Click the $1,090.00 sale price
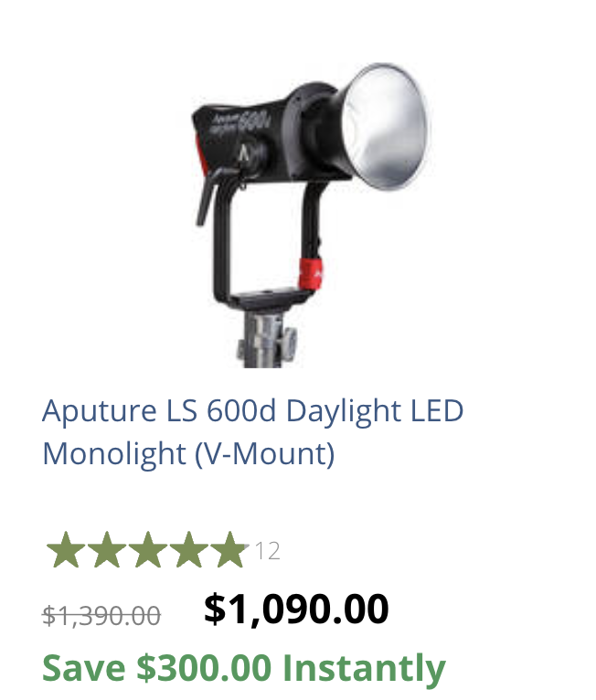Image resolution: width=596 pixels, height=700 pixels. pos(296,609)
